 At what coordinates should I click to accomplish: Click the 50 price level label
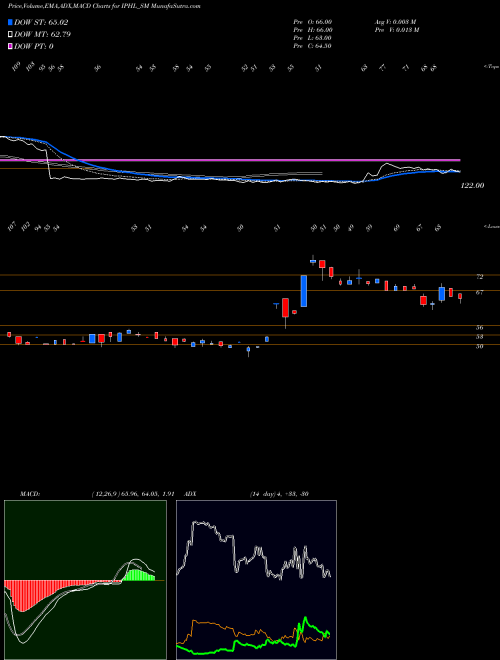point(479,346)
